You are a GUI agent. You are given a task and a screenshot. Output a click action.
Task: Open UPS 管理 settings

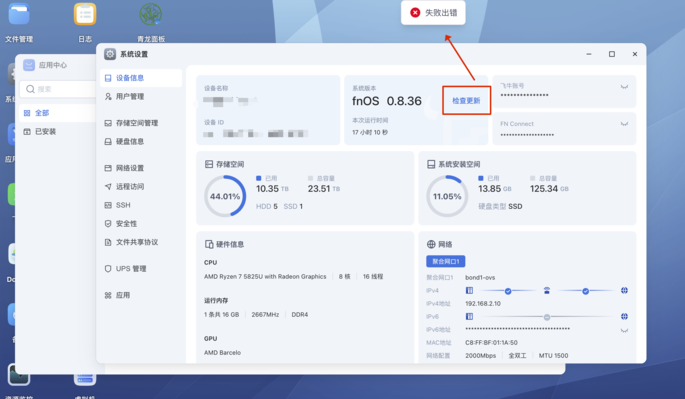[x=141, y=269]
